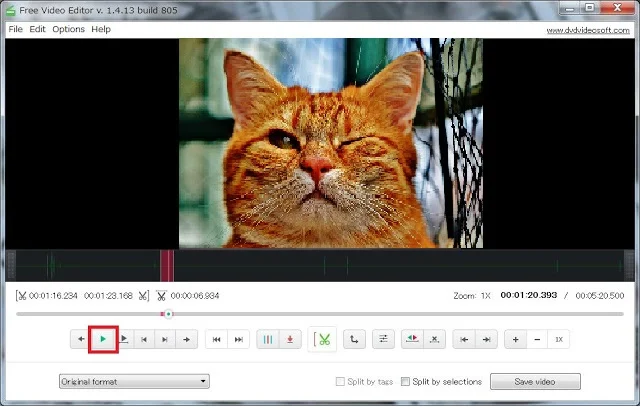Click the selection duration 00:00:06.934
This screenshot has width=640, height=407.
[195, 296]
